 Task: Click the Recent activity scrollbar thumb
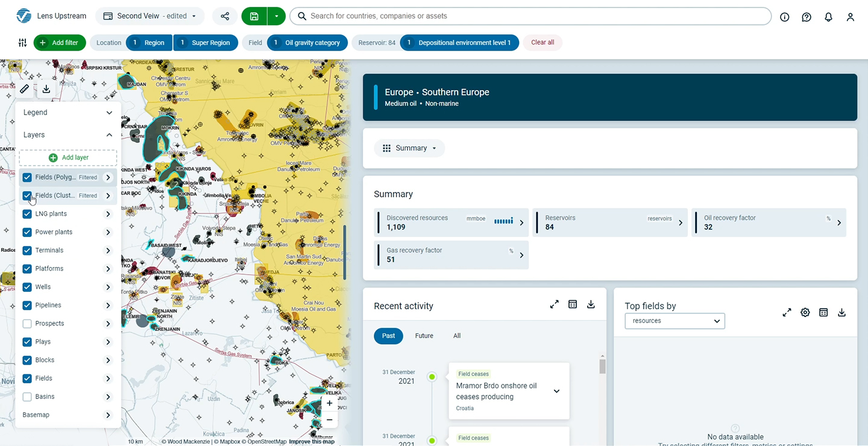coord(602,366)
